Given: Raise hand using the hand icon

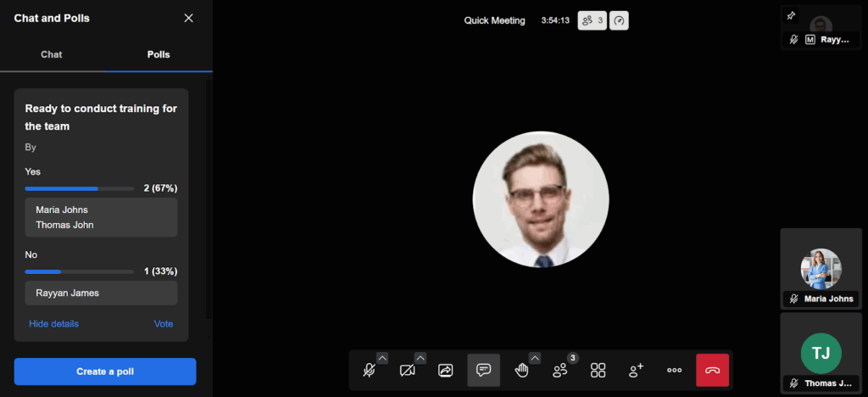Looking at the screenshot, I should pyautogui.click(x=521, y=371).
